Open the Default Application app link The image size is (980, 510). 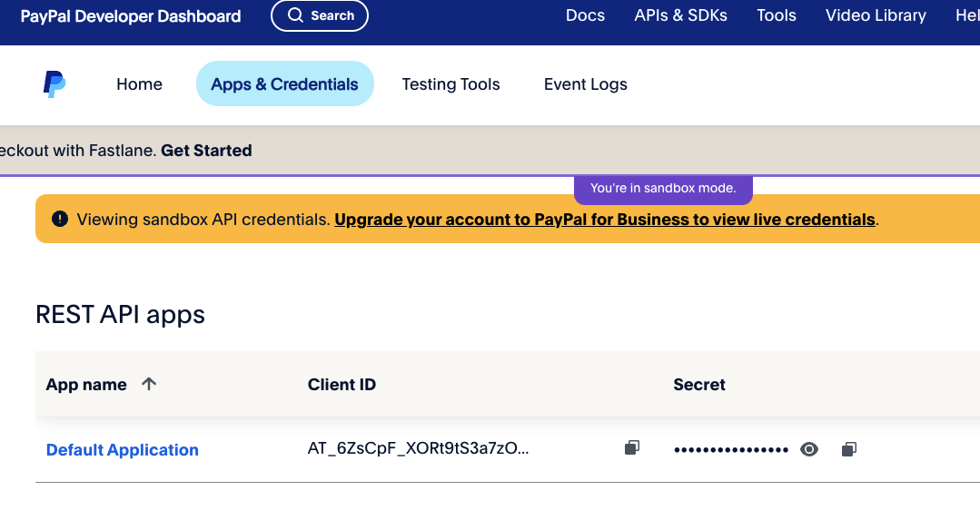[123, 450]
